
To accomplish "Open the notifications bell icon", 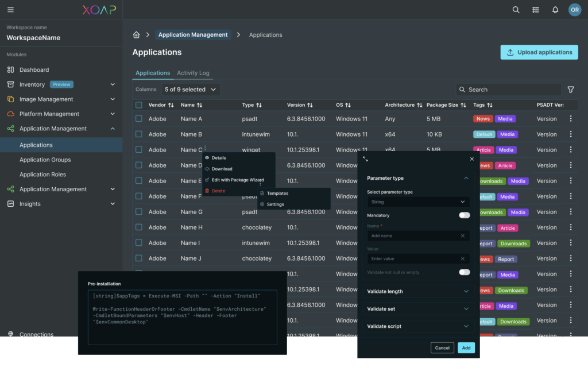I will coord(555,9).
